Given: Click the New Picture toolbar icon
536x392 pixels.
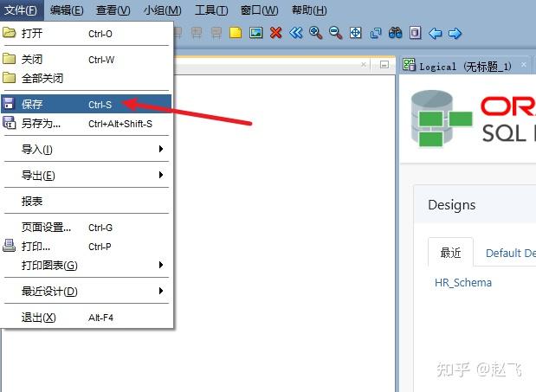Looking at the screenshot, I should [255, 33].
